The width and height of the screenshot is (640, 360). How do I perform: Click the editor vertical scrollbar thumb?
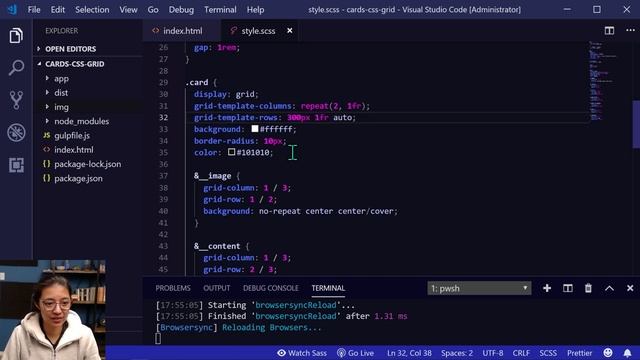pos(636,124)
